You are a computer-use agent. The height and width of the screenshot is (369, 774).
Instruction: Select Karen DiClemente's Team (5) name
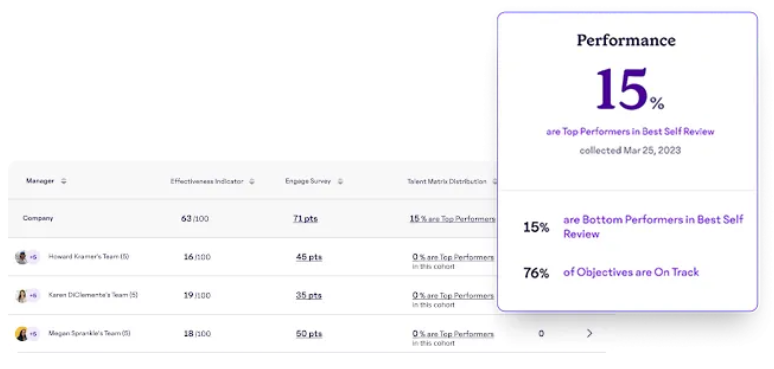(93, 295)
